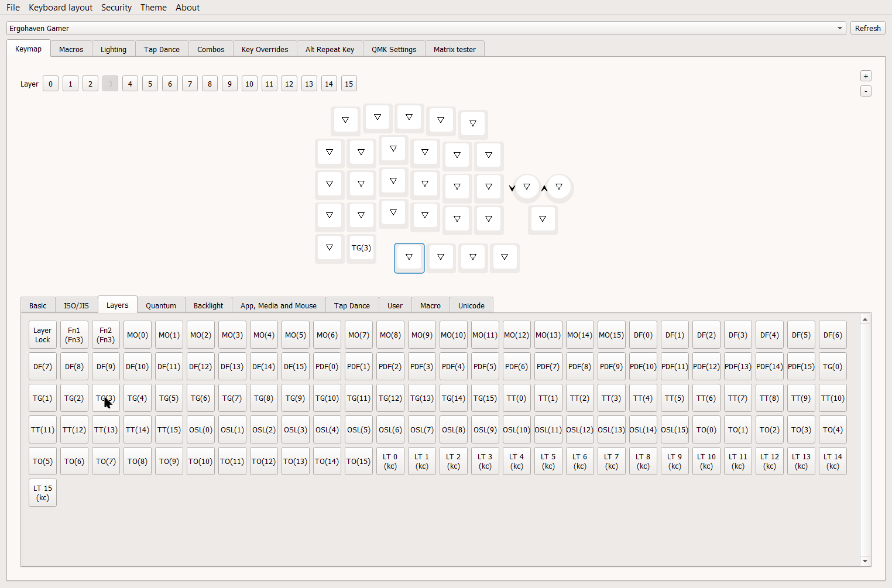Open the Theme menu
This screenshot has width=892, height=588.
pyautogui.click(x=153, y=8)
